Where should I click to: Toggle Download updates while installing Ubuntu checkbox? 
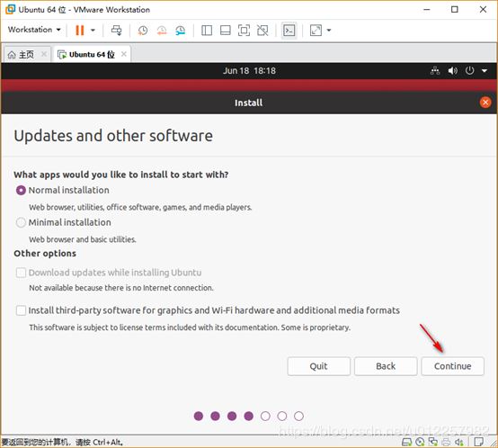click(x=21, y=273)
